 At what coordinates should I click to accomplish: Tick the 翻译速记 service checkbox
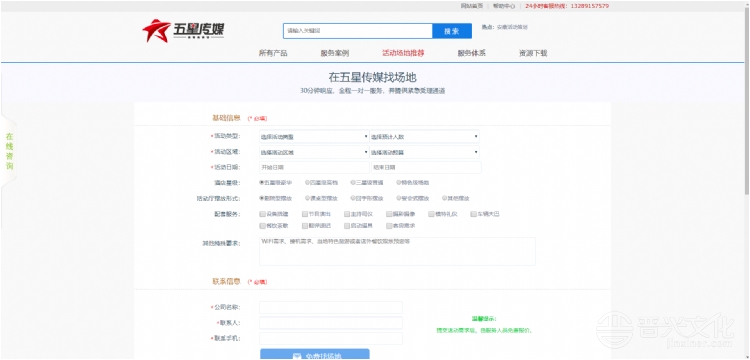coord(305,226)
